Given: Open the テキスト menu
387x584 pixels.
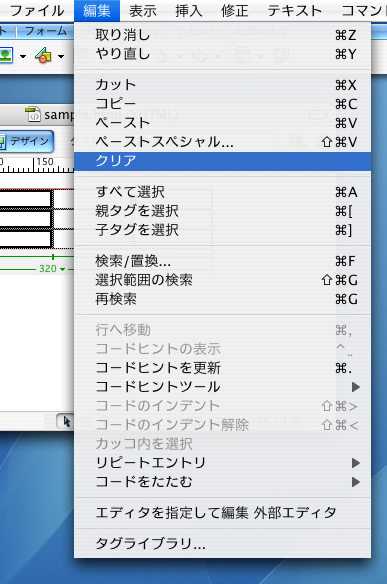Looking at the screenshot, I should click(295, 10).
